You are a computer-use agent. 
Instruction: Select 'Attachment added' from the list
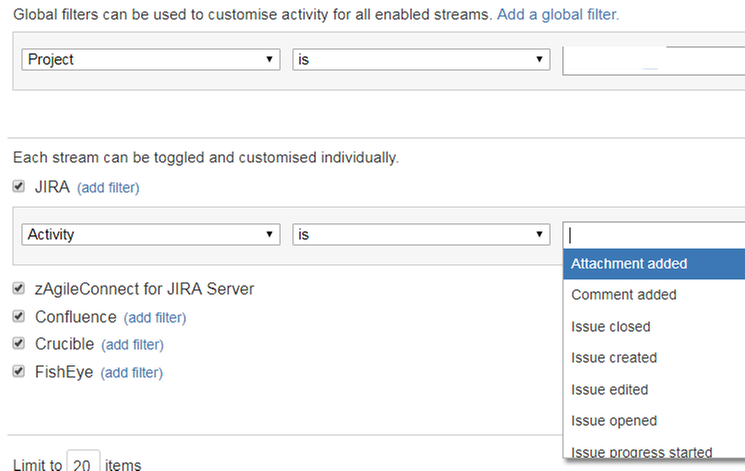[x=654, y=264]
